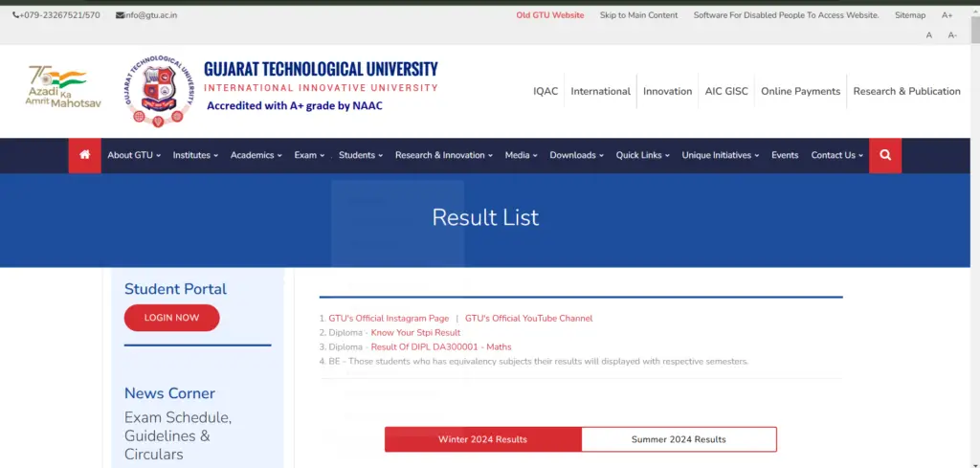Expand the Research & Innovation dropdown
The width and height of the screenshot is (980, 468).
click(x=444, y=155)
